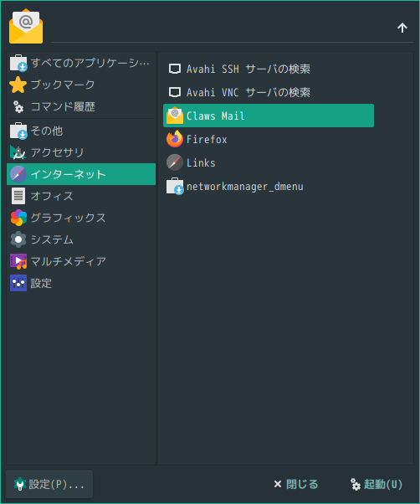Screen dimensions: 420x504
Task: Select the グラフィックス category
Action: coord(81,218)
